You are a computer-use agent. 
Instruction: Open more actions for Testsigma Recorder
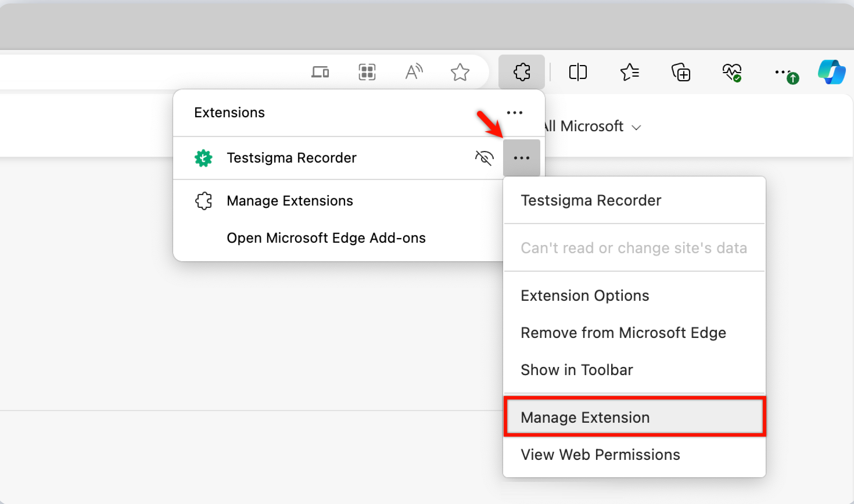tap(521, 158)
